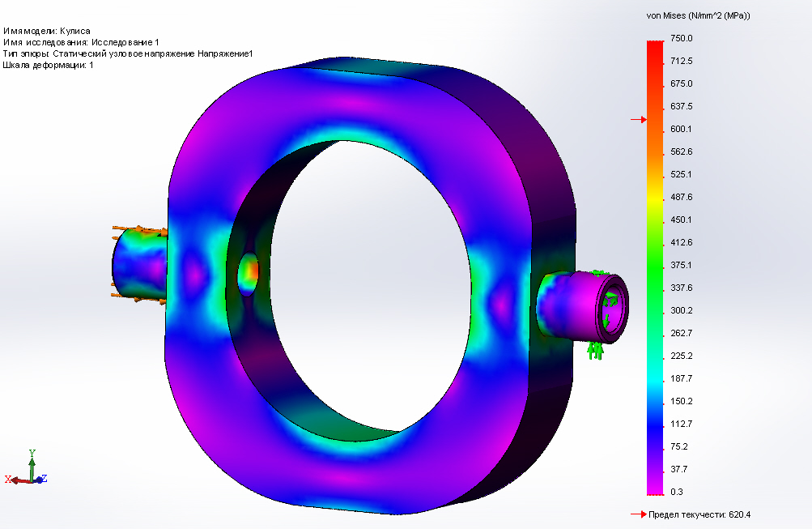Click the model name text 'Имя модели: Кулиса'
Image resolution: width=812 pixels, height=529 pixels.
47,31
